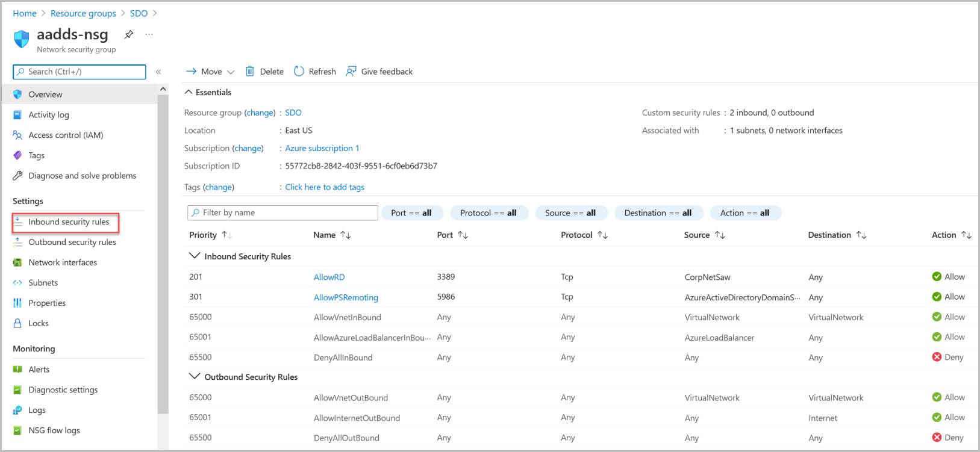Sort the table by the Destination column arrows
Screen dimensions: 980x452
pos(861,235)
